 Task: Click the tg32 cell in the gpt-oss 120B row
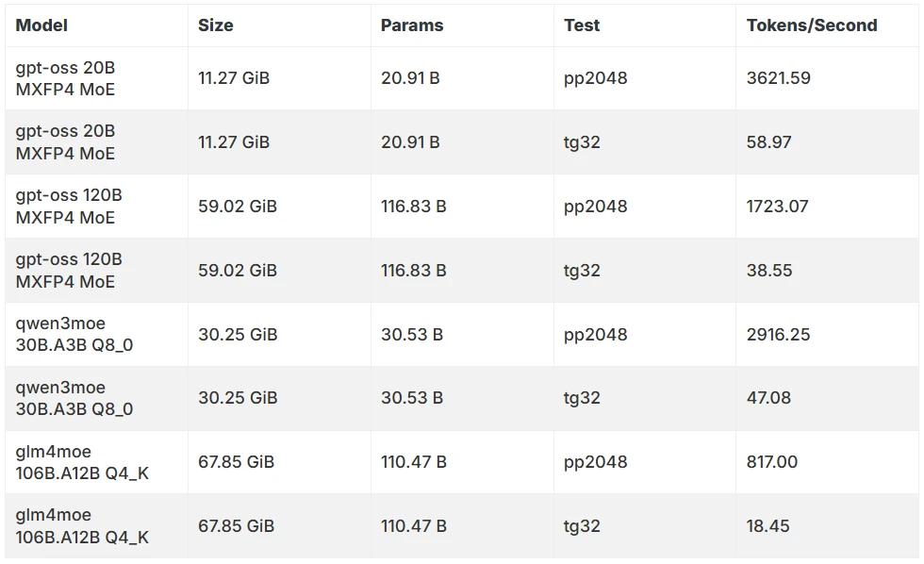(582, 271)
